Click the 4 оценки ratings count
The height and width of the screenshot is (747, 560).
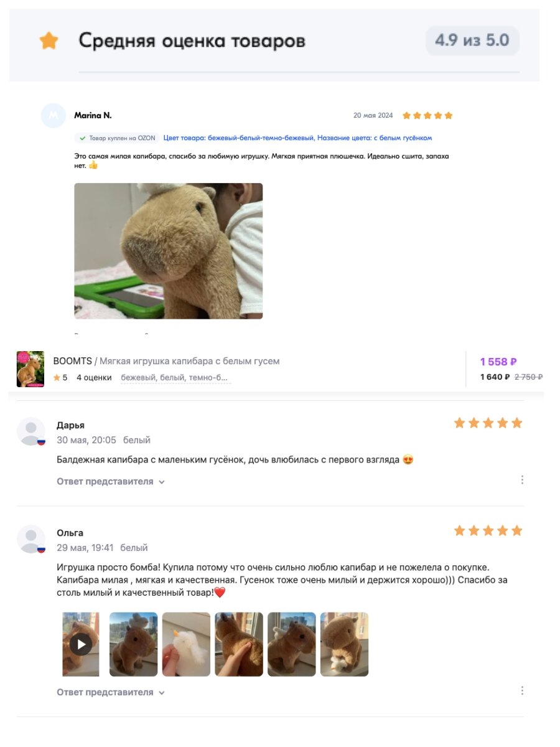pos(94,378)
